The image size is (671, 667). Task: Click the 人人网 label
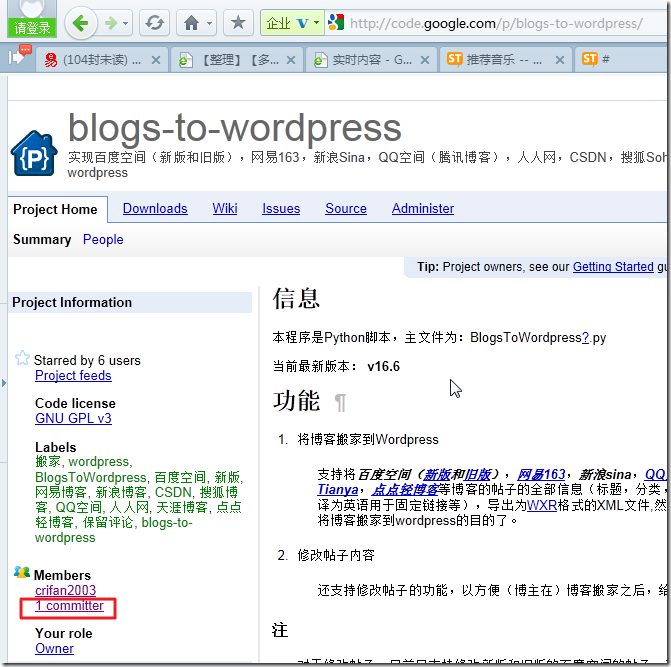[x=129, y=507]
